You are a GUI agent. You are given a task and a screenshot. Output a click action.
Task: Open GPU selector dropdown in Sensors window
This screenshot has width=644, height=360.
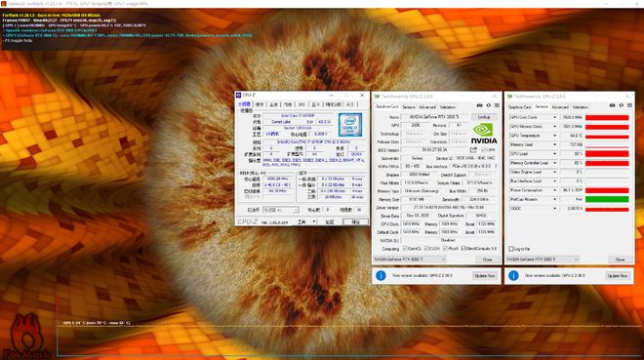[543, 260]
